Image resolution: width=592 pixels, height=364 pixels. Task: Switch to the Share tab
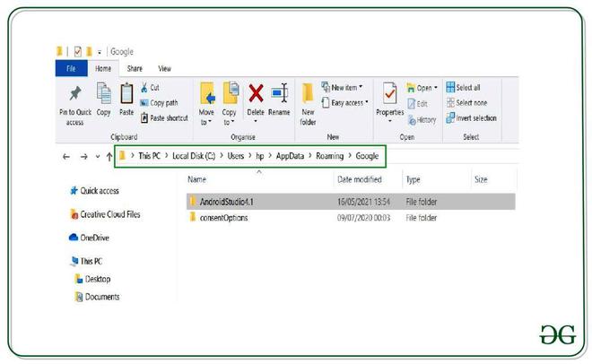(x=135, y=69)
